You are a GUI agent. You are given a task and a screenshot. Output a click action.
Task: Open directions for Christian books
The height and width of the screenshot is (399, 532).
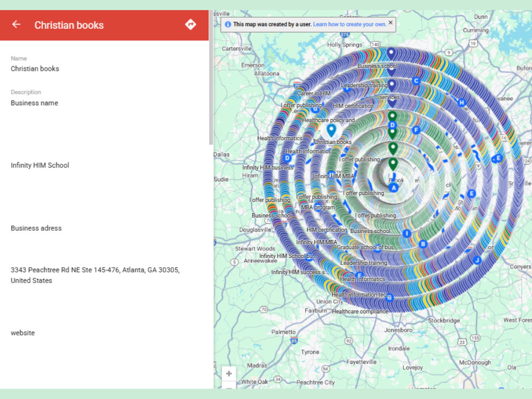[x=190, y=24]
